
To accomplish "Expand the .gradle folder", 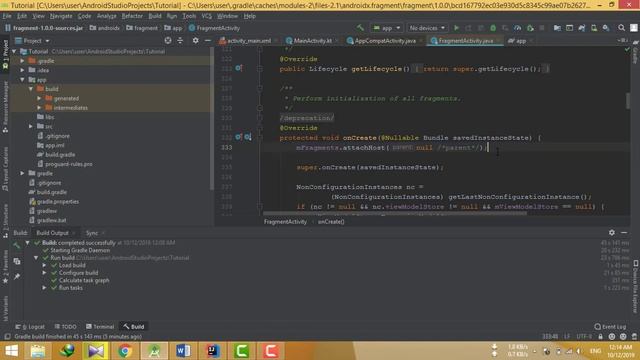I will click(x=22, y=60).
